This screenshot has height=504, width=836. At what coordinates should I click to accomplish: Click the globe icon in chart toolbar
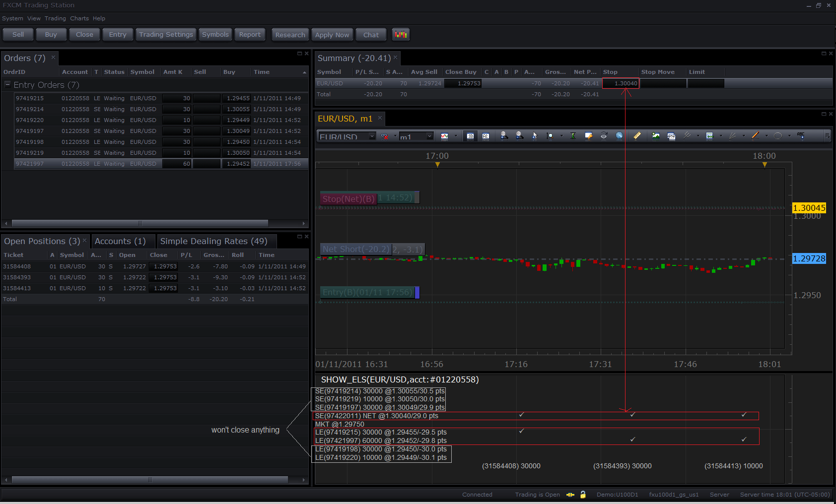click(619, 136)
